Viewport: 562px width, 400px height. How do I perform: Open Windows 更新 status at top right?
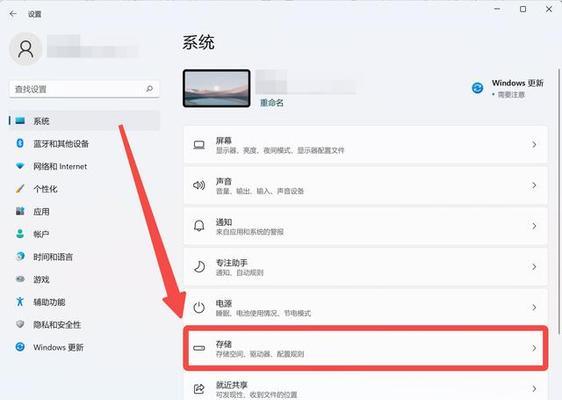(x=508, y=88)
